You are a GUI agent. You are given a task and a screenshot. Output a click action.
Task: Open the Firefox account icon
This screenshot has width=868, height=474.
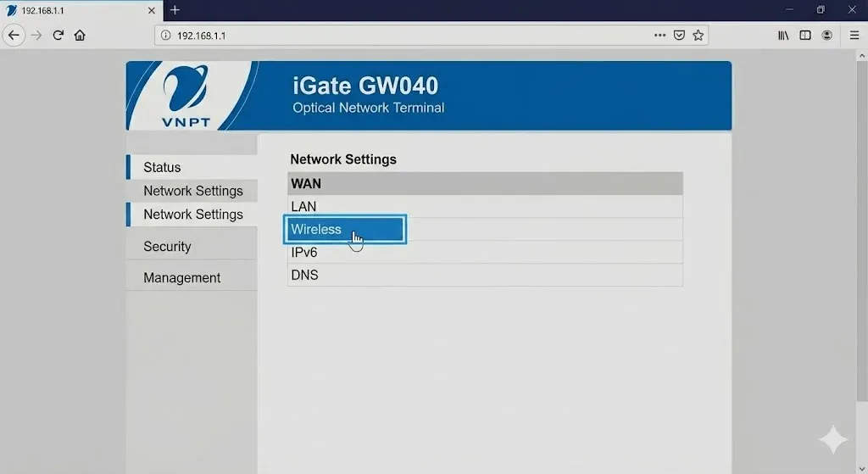click(827, 36)
